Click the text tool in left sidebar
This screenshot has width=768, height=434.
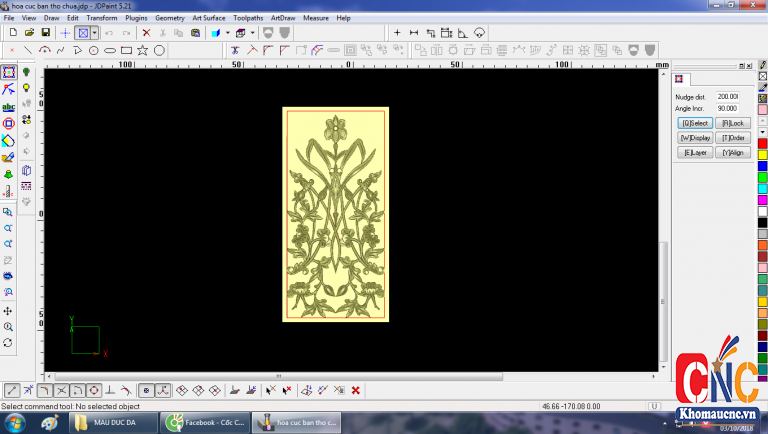(8, 107)
